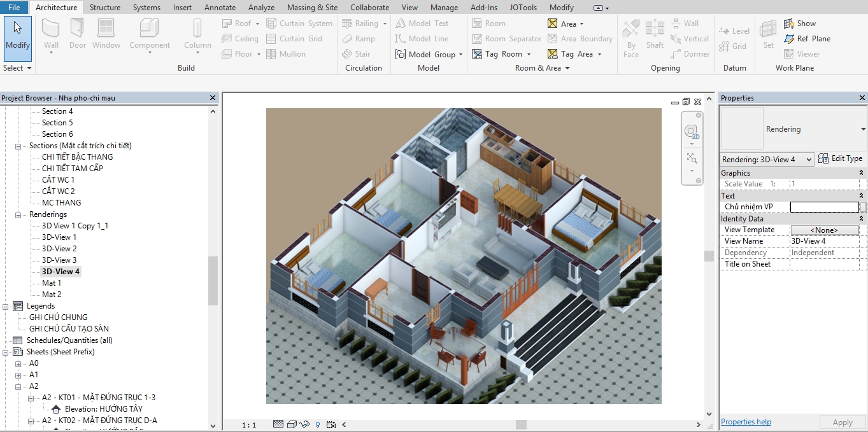Viewport: 868px width, 432px height.
Task: Toggle Reveal Hidden Elements lightbulb icon
Action: pyautogui.click(x=318, y=424)
